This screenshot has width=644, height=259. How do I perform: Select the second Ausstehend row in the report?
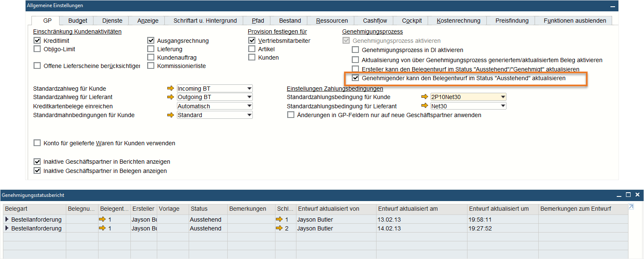coord(205,228)
